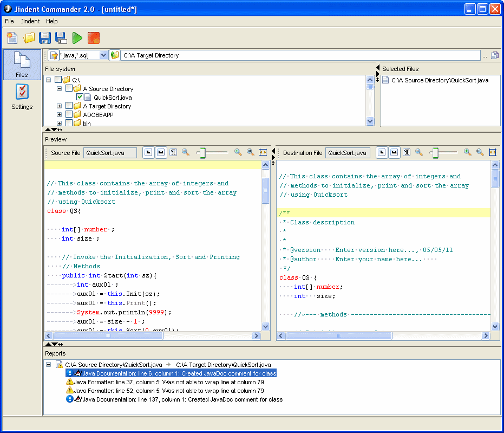Expand the A Target Directory tree node
This screenshot has width=504, height=433.
coord(59,106)
